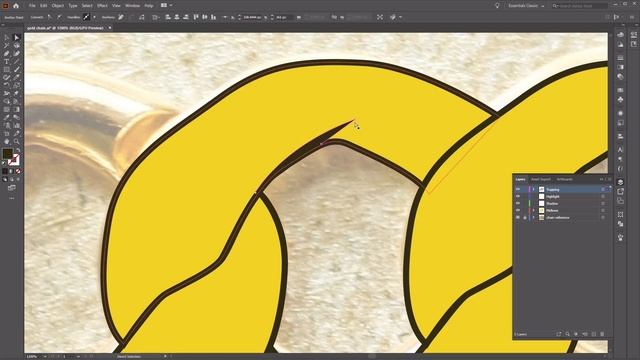This screenshot has height=360, width=640.
Task: Switch to the Artboards tab
Action: [x=564, y=179]
